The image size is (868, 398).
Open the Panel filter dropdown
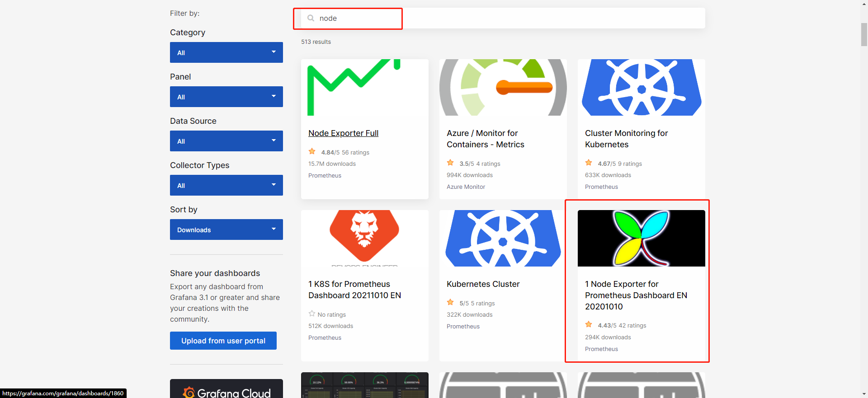coord(226,97)
